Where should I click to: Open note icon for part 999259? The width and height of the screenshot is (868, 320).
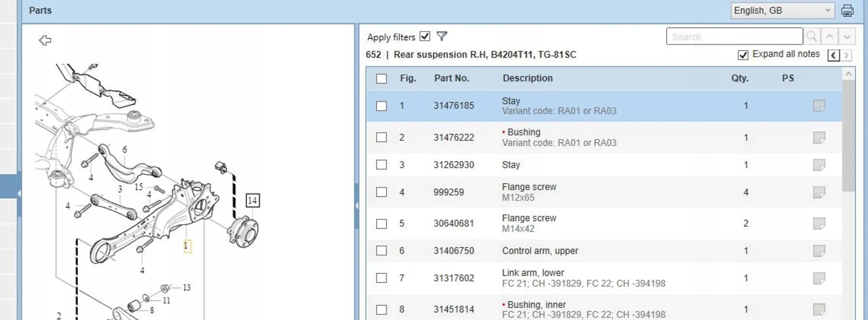tap(819, 192)
